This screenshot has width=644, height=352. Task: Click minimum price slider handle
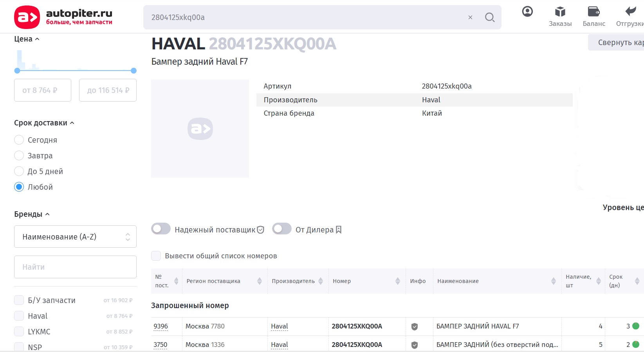(x=17, y=71)
